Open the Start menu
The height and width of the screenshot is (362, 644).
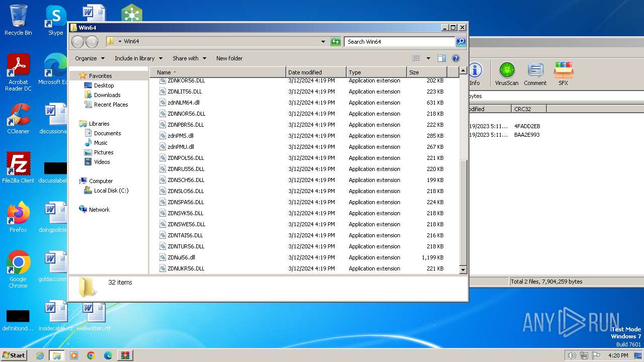click(x=14, y=355)
